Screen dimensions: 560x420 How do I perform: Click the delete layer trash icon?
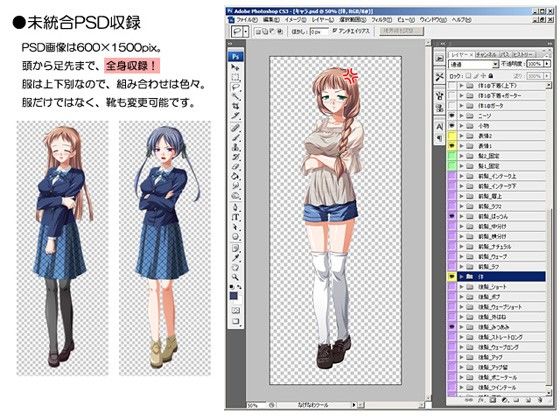coord(540,400)
